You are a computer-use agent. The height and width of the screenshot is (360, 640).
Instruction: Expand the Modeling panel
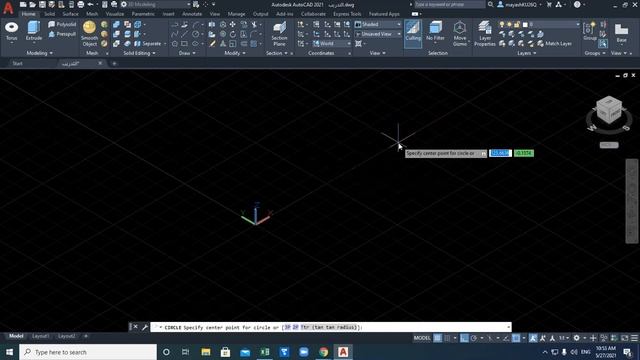(x=40, y=53)
